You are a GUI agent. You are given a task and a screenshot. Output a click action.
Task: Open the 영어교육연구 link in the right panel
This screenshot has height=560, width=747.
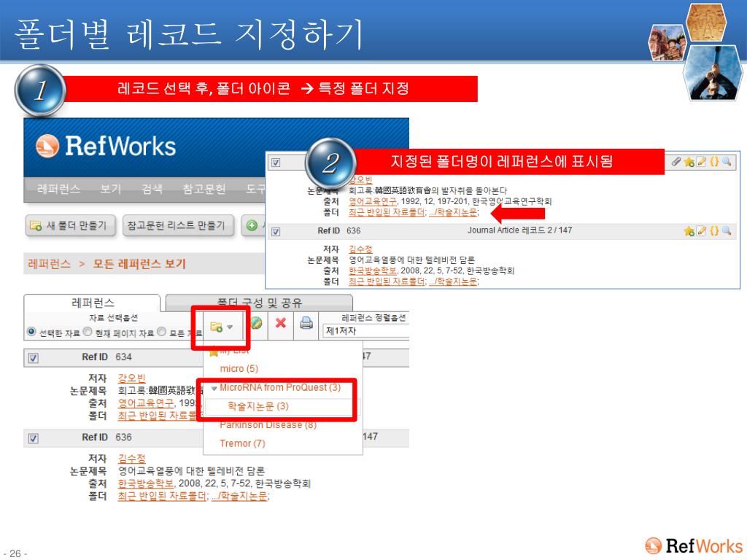point(373,201)
